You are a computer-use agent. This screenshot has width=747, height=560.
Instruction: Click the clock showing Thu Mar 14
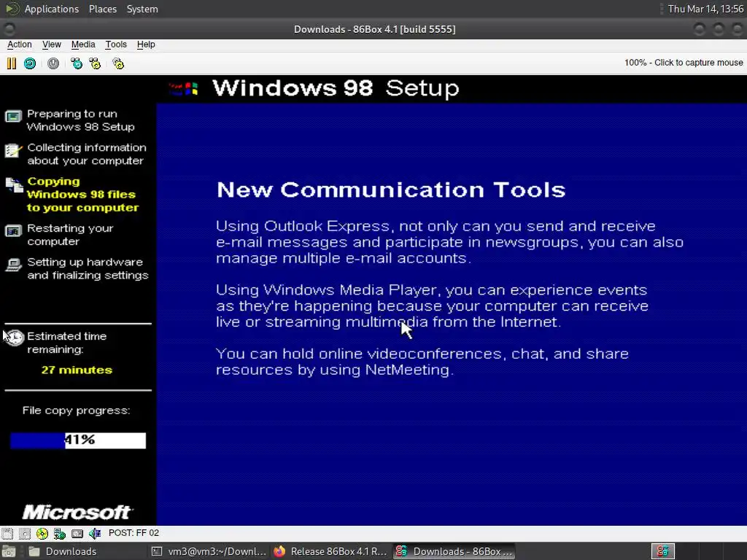705,9
